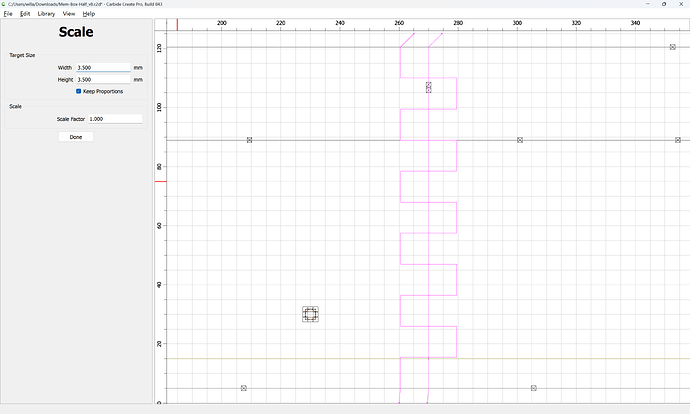
Task: Click the node marker below ruler mark 300 on middle line
Action: coord(520,140)
